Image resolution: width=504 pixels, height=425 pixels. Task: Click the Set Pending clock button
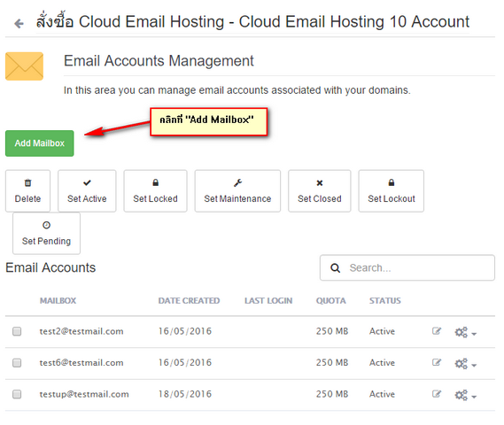tap(46, 233)
